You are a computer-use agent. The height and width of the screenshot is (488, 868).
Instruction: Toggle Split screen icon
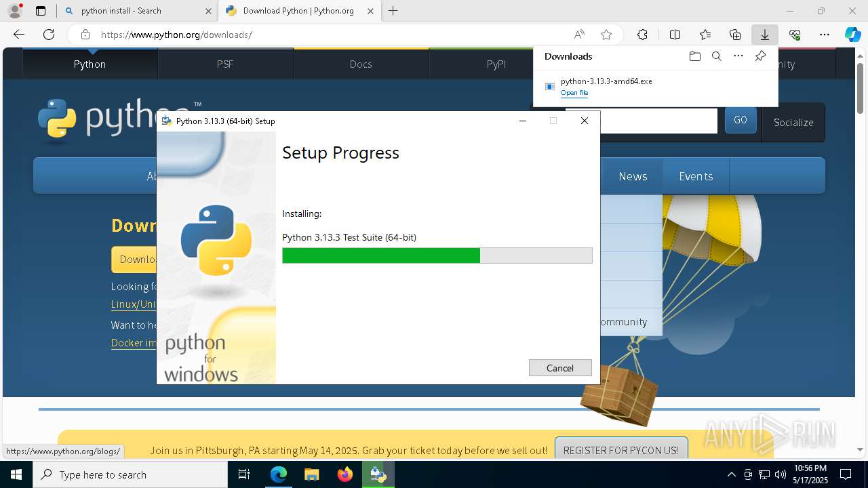click(x=675, y=35)
